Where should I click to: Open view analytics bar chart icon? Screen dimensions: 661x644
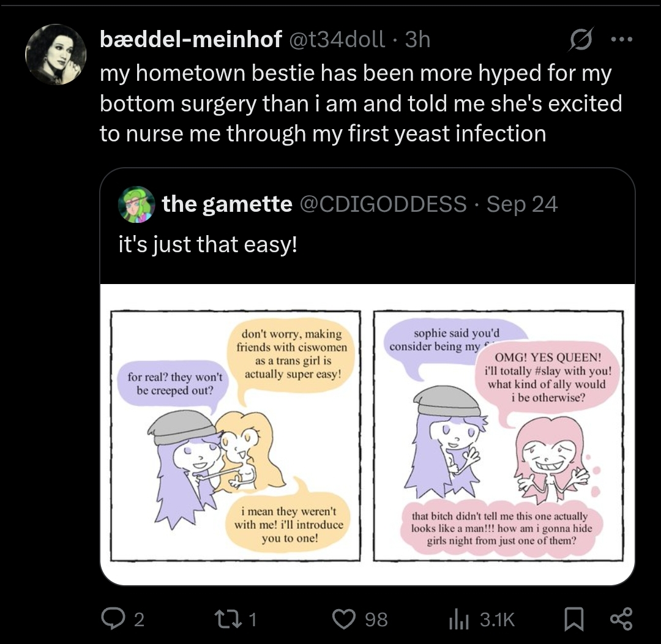point(458,619)
